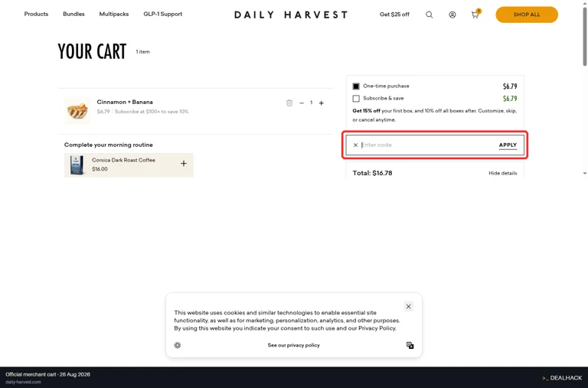Open See our privacy policy link
The height and width of the screenshot is (388, 588).
(294, 345)
